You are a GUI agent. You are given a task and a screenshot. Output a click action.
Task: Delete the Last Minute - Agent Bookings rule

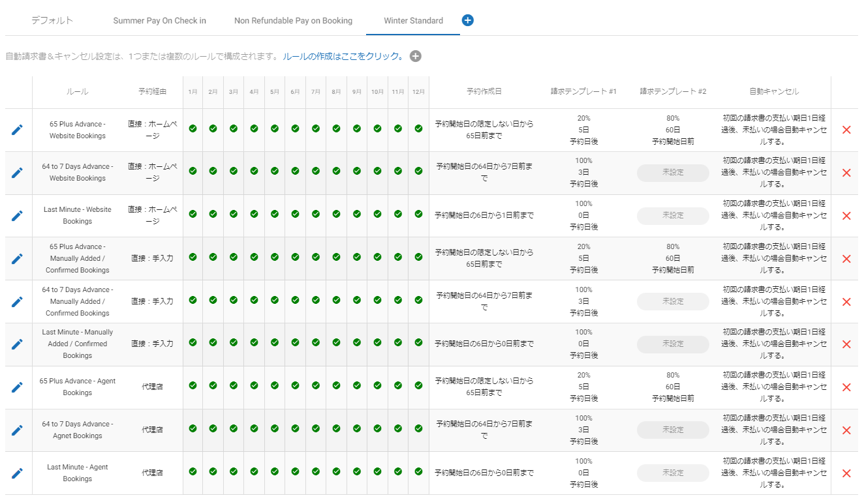click(x=846, y=473)
